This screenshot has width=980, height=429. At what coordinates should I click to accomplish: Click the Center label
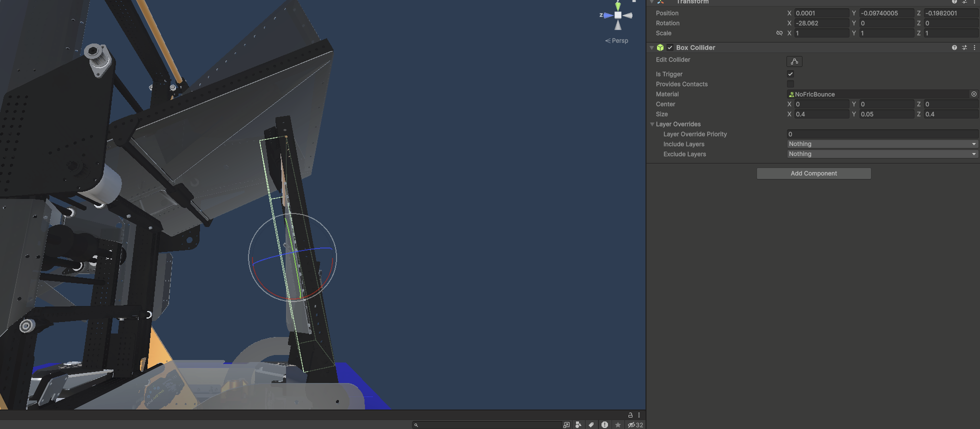click(x=665, y=104)
